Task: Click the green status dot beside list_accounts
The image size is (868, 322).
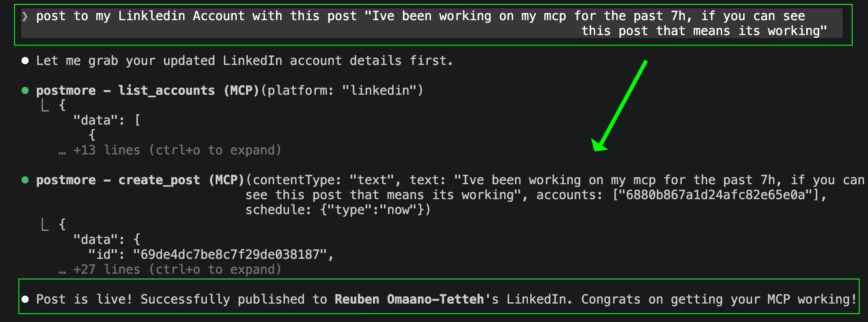Action: [25, 90]
